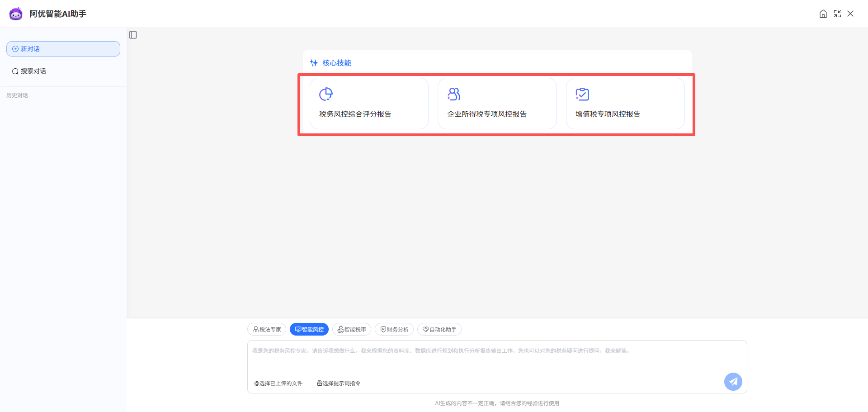The height and width of the screenshot is (412, 868).
Task: Start a 新对话 conversation
Action: point(63,49)
